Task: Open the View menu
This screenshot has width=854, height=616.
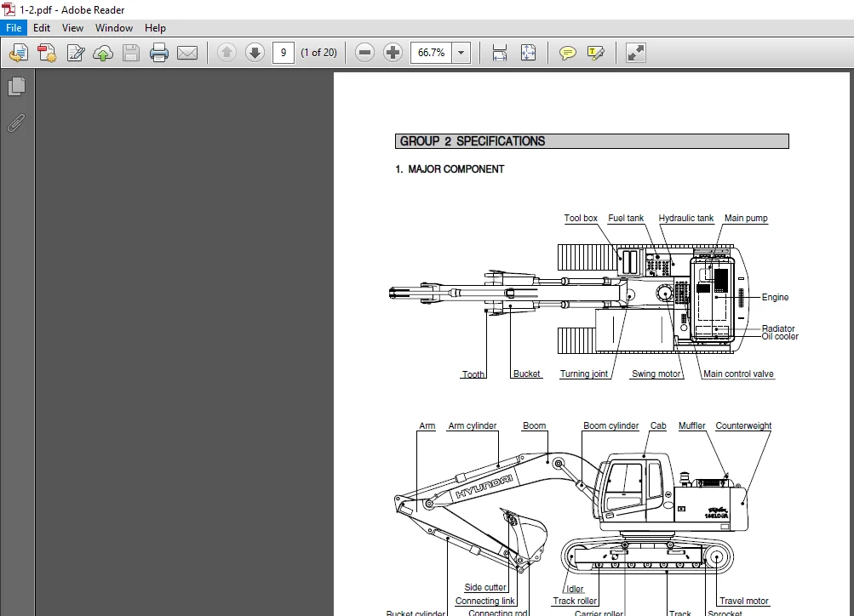Action: (x=72, y=28)
